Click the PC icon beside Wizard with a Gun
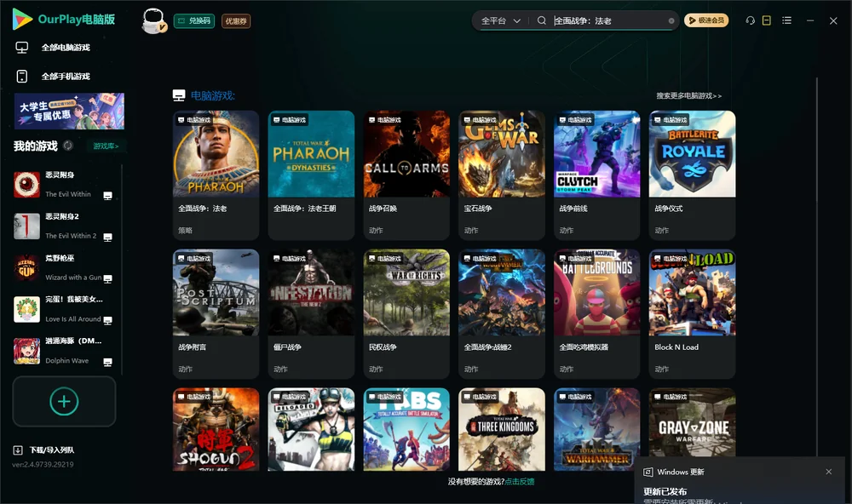Viewport: 852px width, 504px height. click(x=107, y=278)
